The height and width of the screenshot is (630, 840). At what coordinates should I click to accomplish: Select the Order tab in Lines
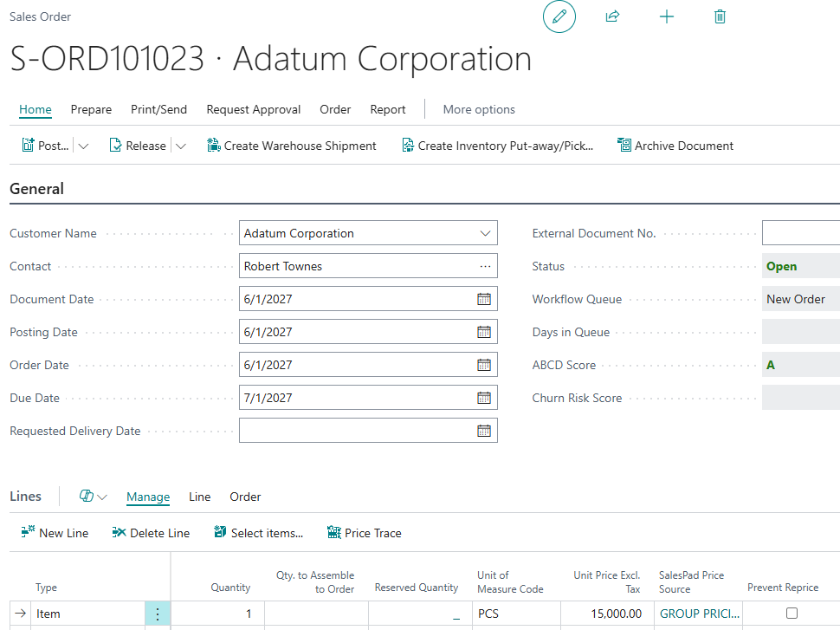click(x=245, y=497)
